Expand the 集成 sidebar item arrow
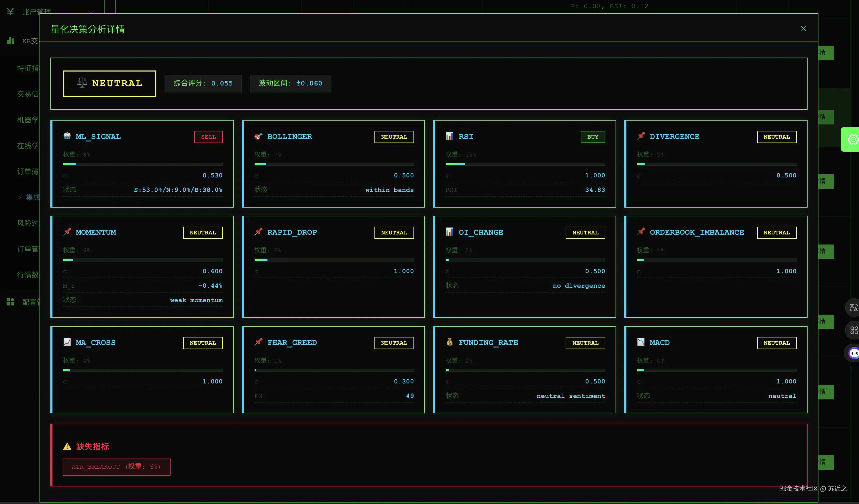Screen dimensions: 859x504 19,197
